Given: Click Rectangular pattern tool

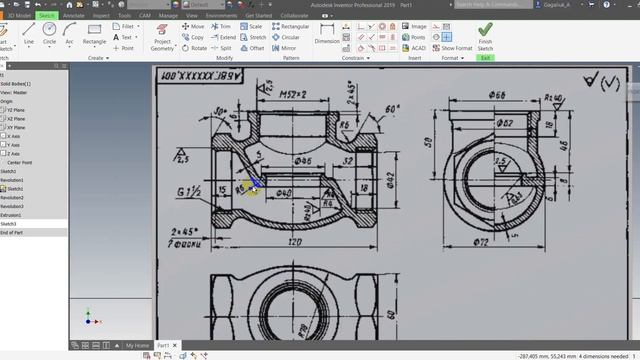Looking at the screenshot, I should coord(291,26).
